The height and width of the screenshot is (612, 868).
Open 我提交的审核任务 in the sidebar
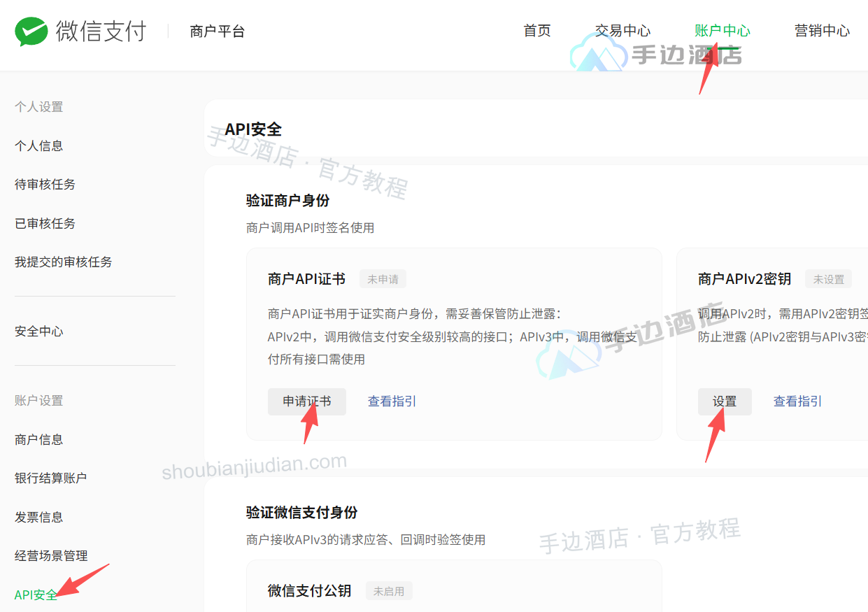click(64, 262)
